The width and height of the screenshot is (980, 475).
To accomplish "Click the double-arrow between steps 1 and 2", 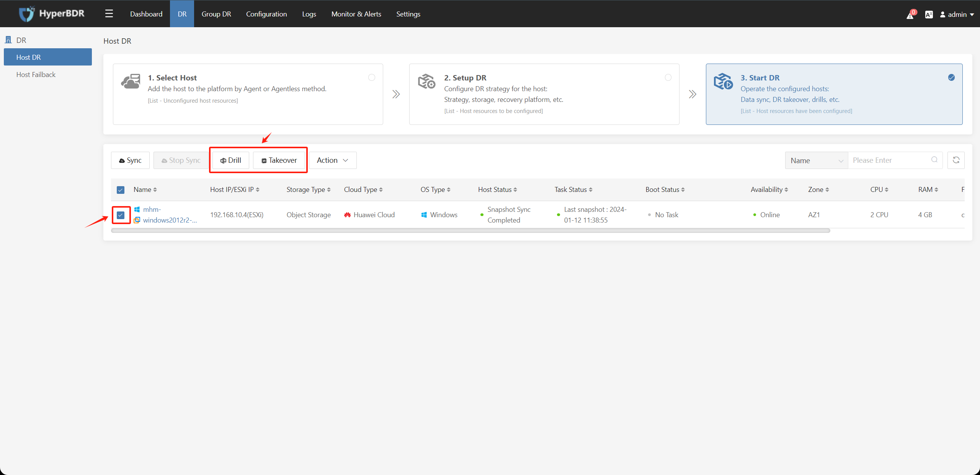I will [396, 94].
